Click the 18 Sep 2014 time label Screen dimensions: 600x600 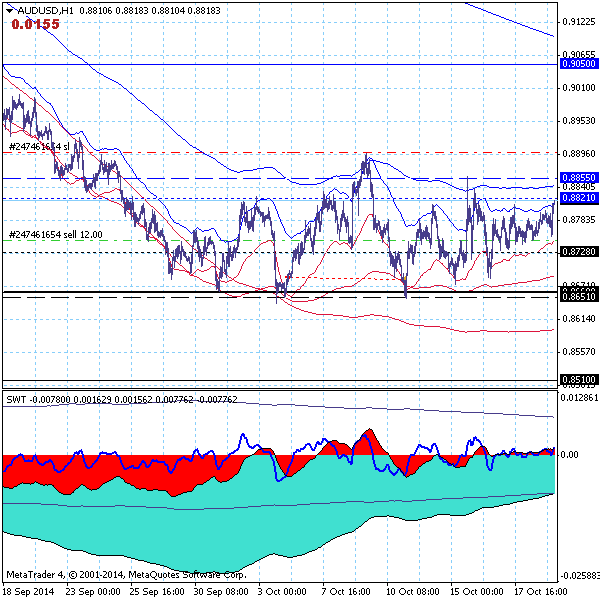pos(29,592)
